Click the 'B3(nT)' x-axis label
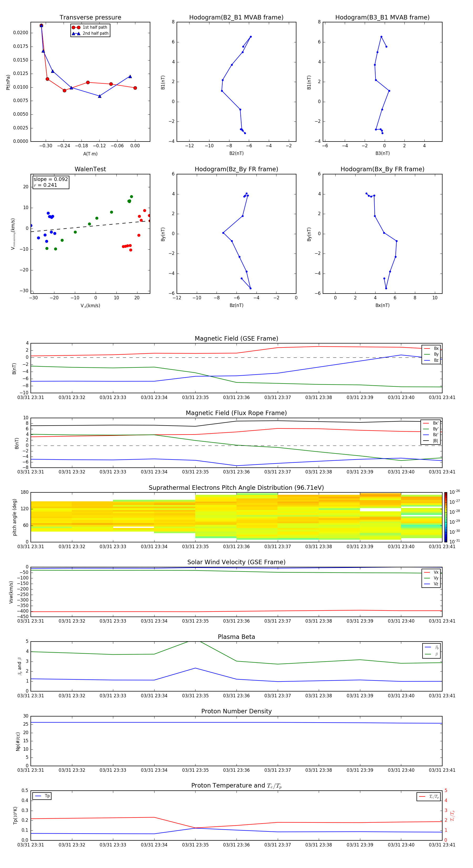This screenshot has width=473, height=868. tap(382, 153)
